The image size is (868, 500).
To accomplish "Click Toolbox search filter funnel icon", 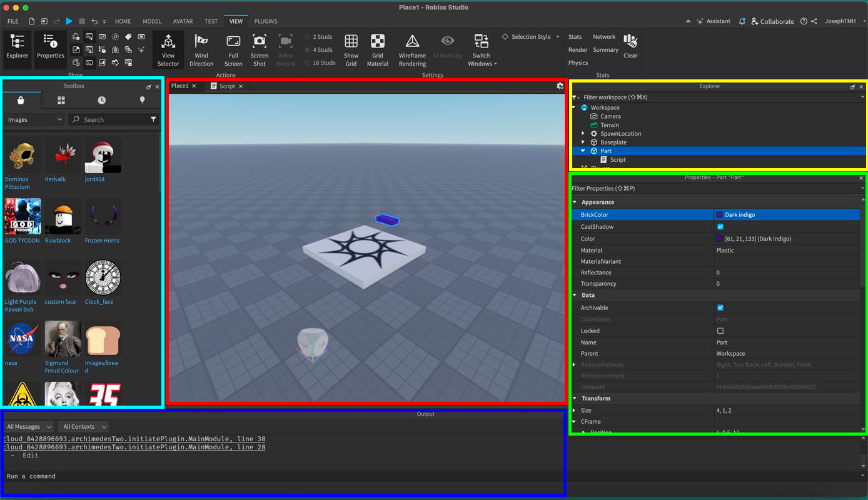I will click(x=153, y=119).
